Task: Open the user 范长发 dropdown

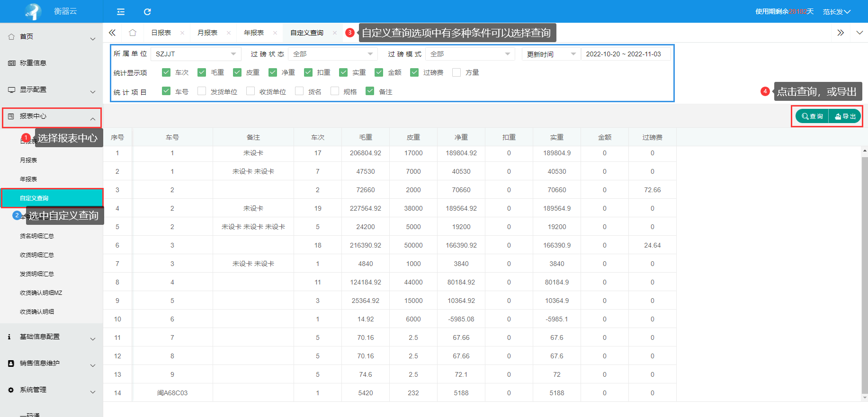Action: tap(836, 12)
